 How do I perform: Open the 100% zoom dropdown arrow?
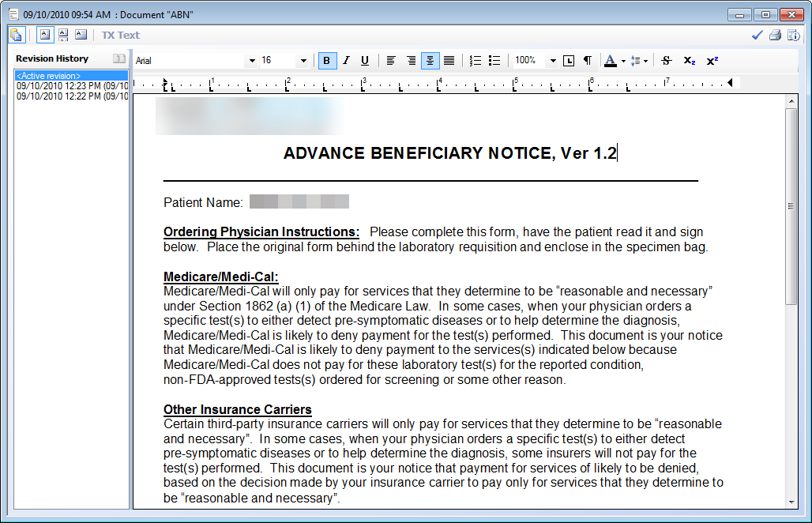pyautogui.click(x=553, y=61)
